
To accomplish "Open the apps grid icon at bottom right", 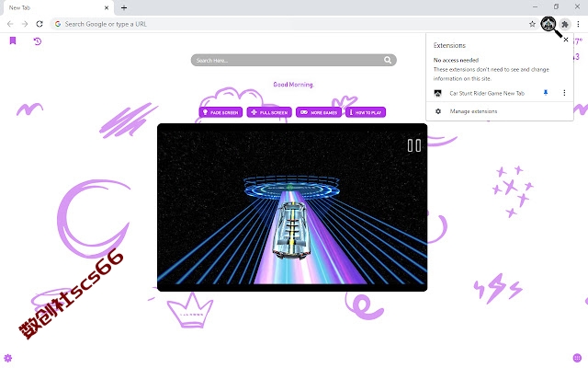I will 577,358.
